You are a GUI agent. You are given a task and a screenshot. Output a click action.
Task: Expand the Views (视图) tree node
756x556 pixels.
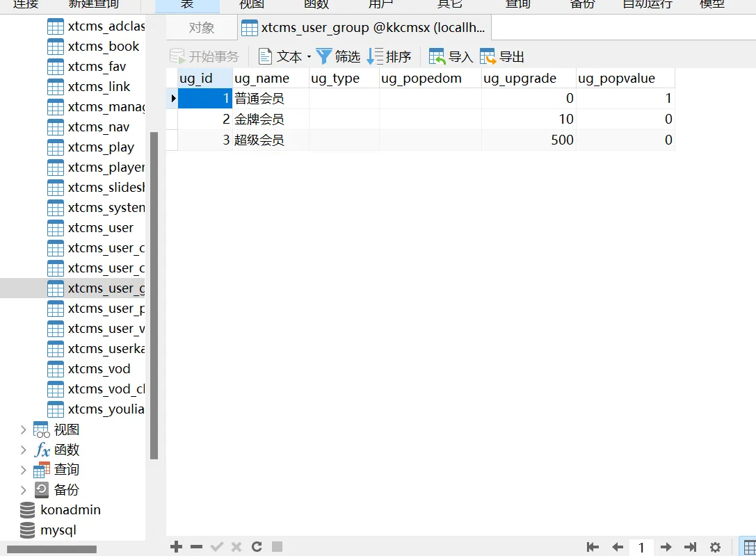point(23,430)
